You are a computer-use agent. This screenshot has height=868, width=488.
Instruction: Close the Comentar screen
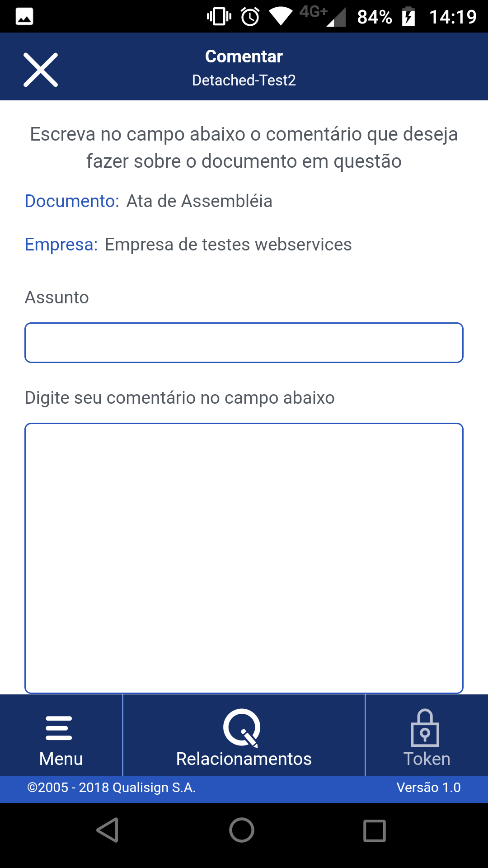[41, 70]
